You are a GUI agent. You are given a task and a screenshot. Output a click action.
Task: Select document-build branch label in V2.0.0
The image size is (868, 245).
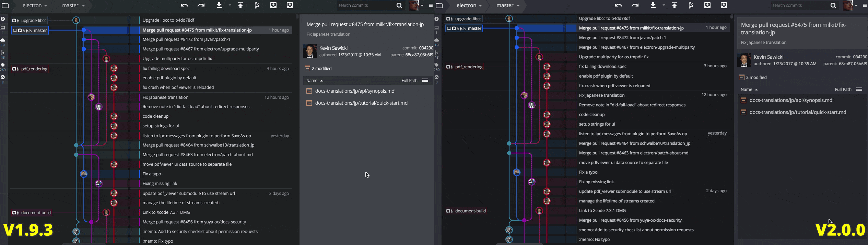click(466, 211)
